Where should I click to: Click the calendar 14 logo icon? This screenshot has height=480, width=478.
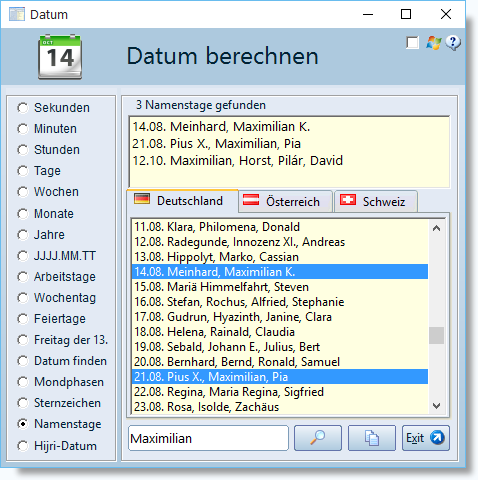(x=60, y=57)
